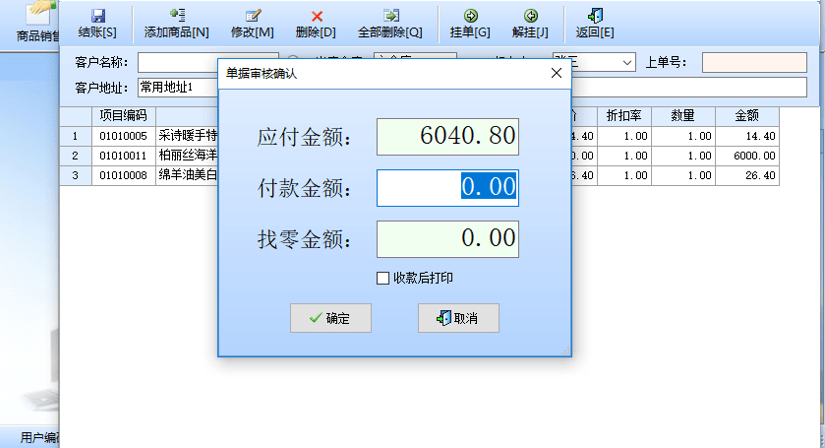825x448 pixels.
Task: Select the cell 01010008
Action: pos(124,175)
